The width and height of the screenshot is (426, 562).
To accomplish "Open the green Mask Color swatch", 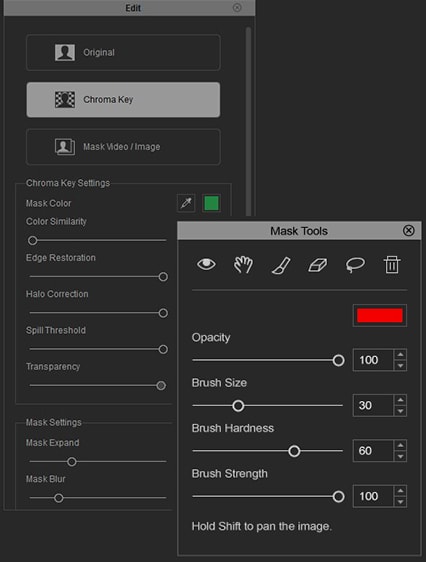I will (211, 203).
